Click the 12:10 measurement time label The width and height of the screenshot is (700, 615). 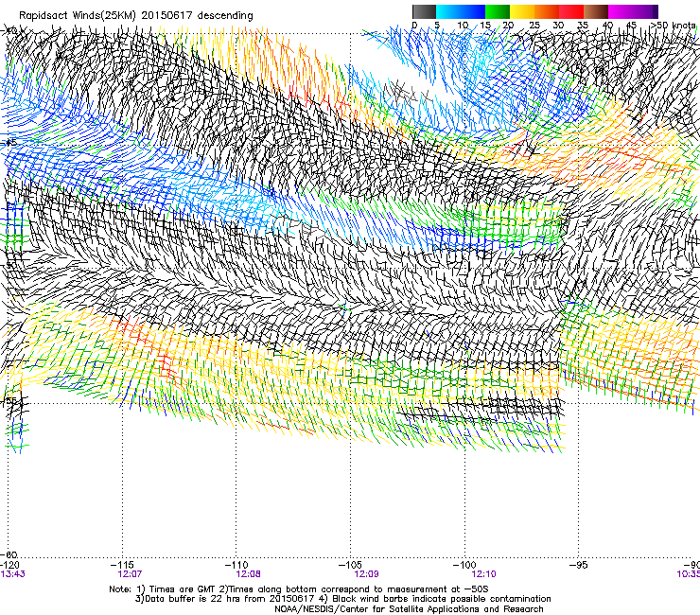484,574
